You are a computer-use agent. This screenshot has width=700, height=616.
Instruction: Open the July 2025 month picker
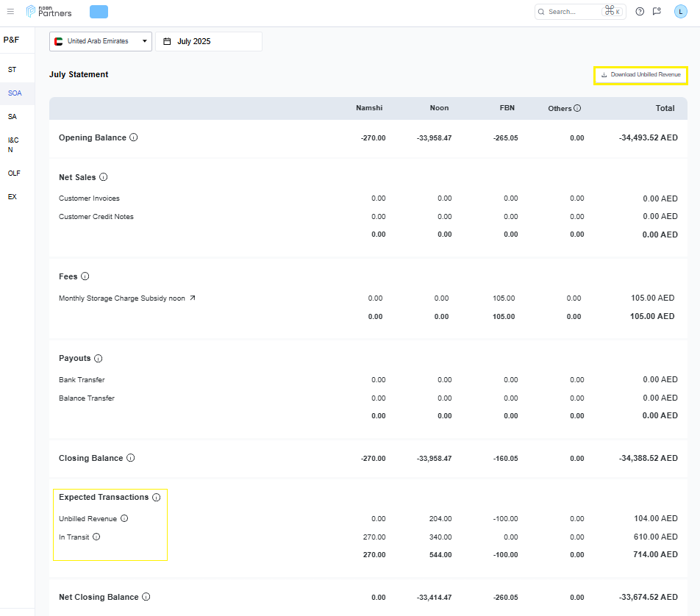pos(209,41)
